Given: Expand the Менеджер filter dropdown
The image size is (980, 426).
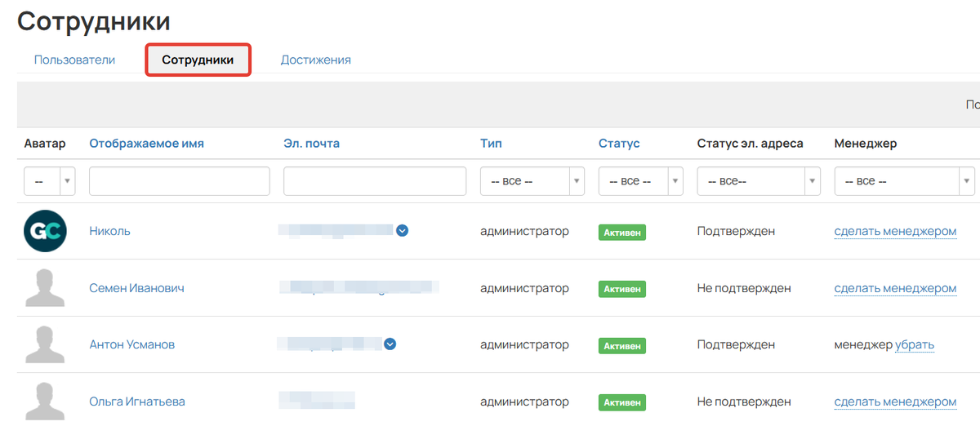Looking at the screenshot, I should (x=904, y=181).
